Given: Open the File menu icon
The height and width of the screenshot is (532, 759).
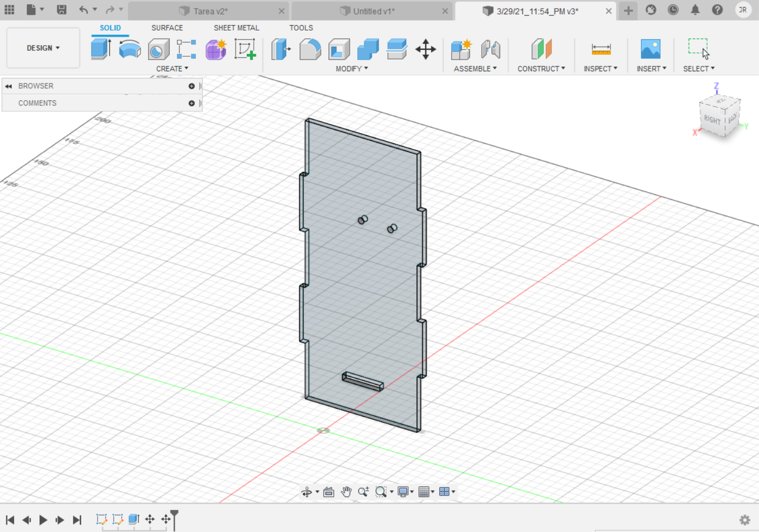Looking at the screenshot, I should (x=31, y=10).
